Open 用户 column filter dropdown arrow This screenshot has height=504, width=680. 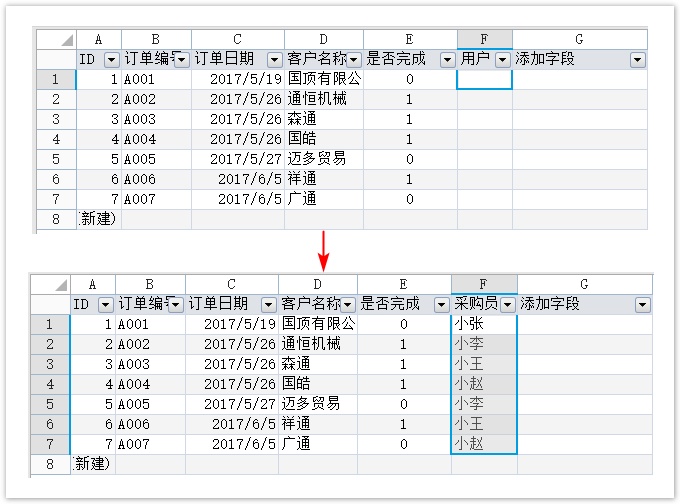tap(502, 60)
